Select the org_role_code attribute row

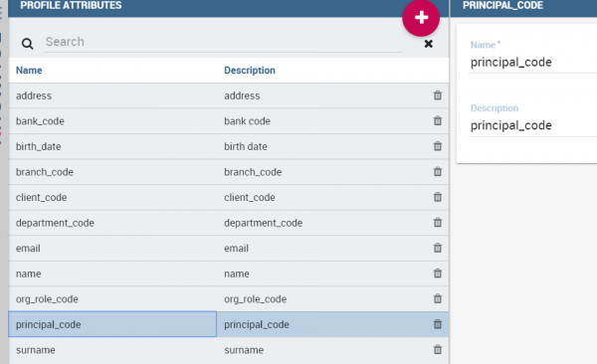pos(229,299)
